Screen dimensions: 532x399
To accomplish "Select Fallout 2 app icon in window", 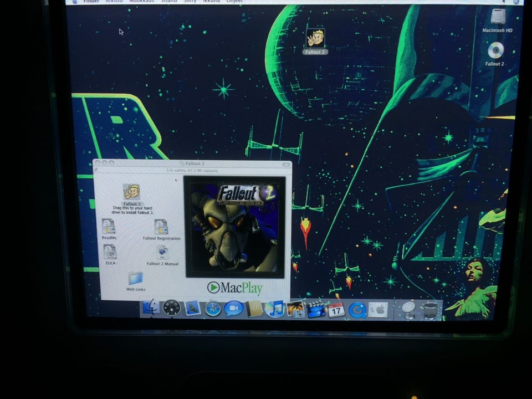I will 132,192.
